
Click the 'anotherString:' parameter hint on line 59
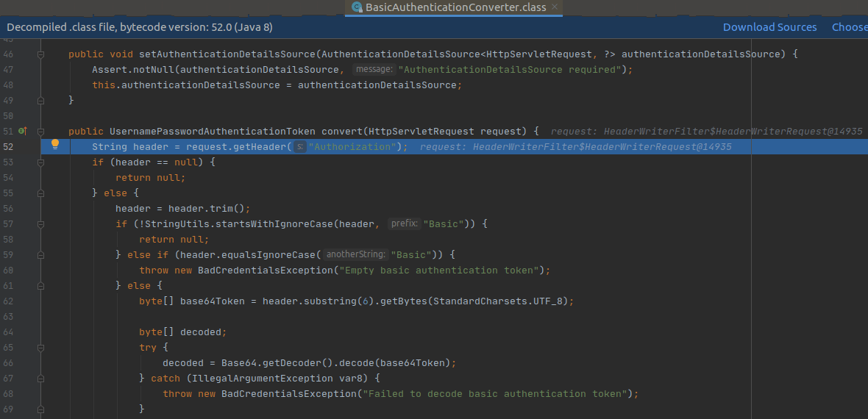(356, 255)
